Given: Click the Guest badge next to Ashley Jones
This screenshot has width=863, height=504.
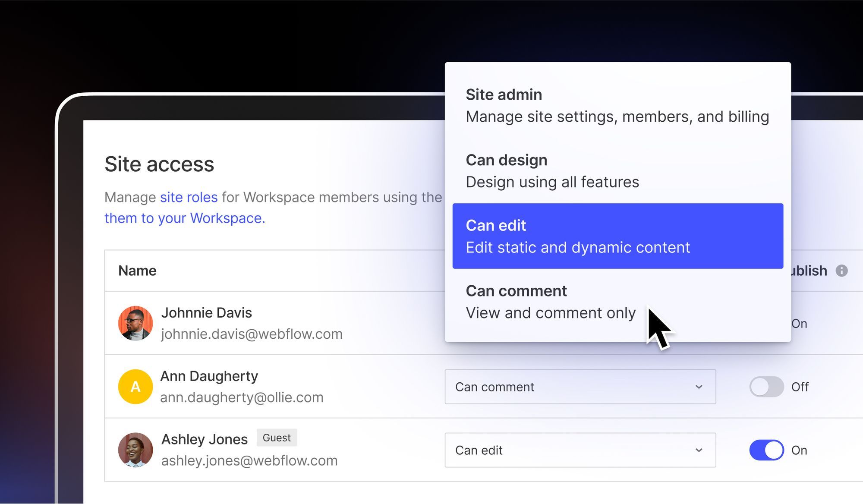Looking at the screenshot, I should click(277, 438).
